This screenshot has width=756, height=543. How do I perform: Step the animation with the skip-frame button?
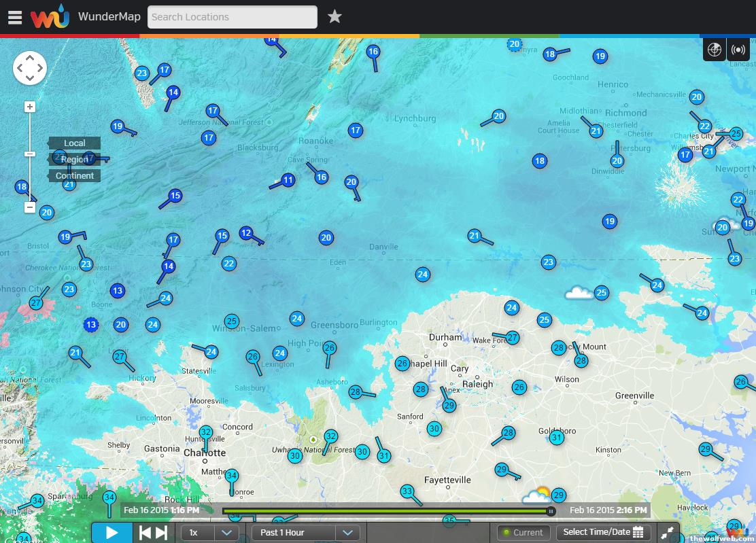tap(154, 533)
